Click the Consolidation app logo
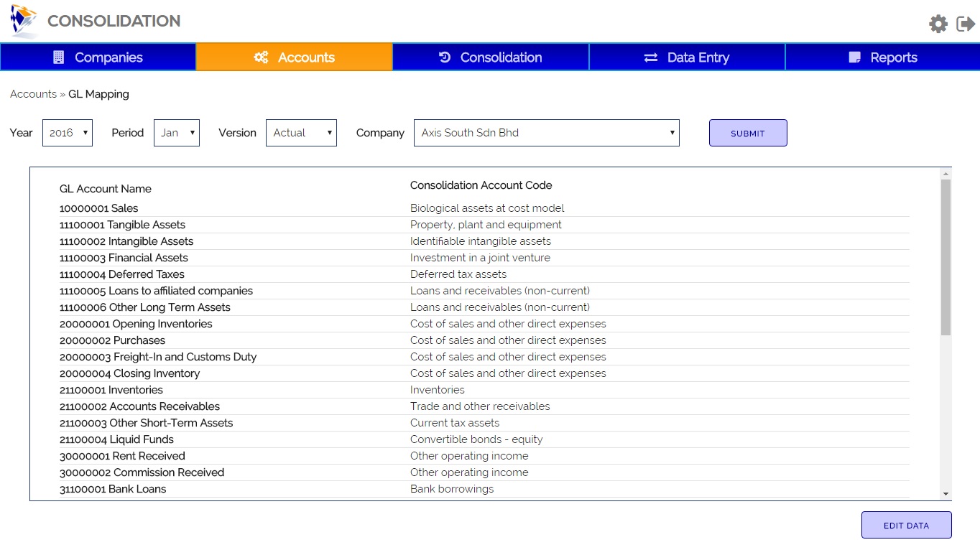 click(24, 21)
